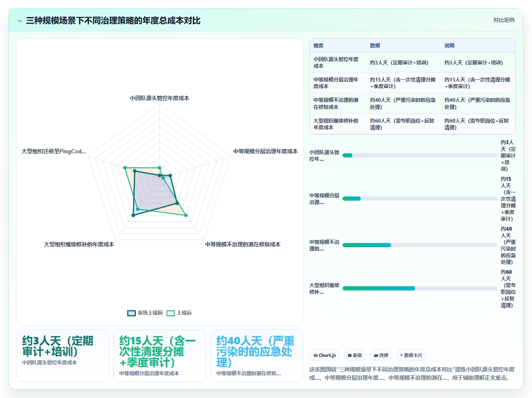Click radar axis label 大型组织继续修补的年度成本

(x=79, y=244)
